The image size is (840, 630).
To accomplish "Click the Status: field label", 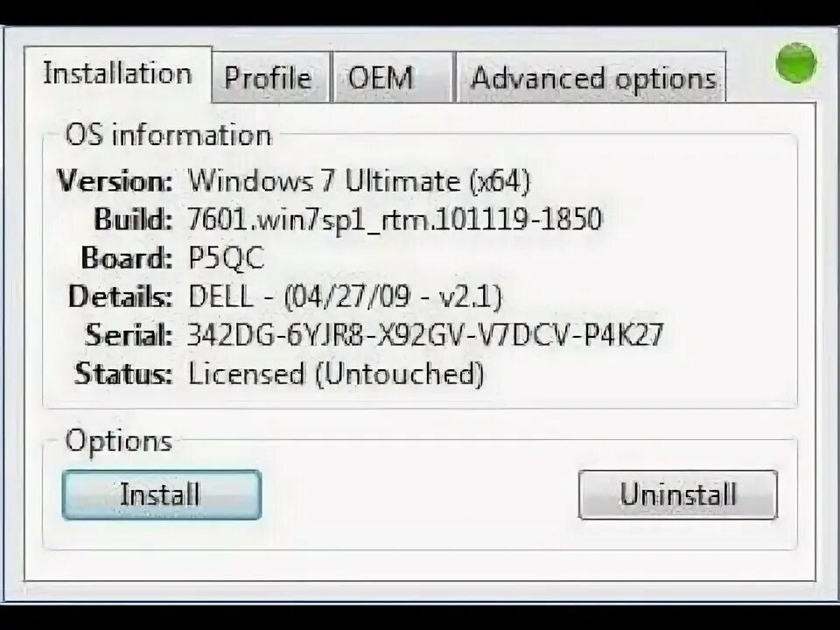I will point(123,374).
